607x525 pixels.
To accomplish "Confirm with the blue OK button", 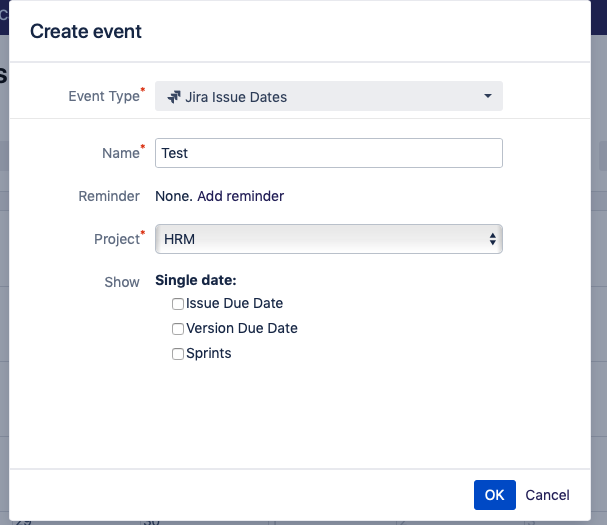I will (494, 495).
